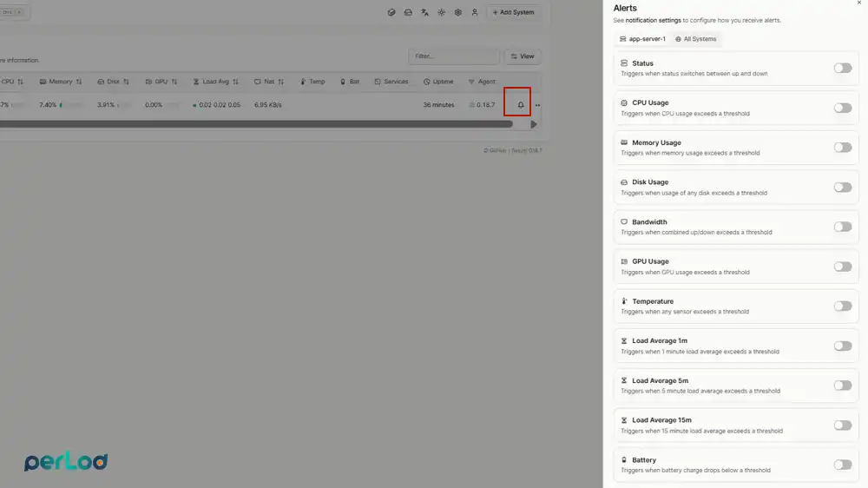Screen dimensions: 868x488
Task: Enable the GPU Usage alert toggle
Action: point(843,267)
